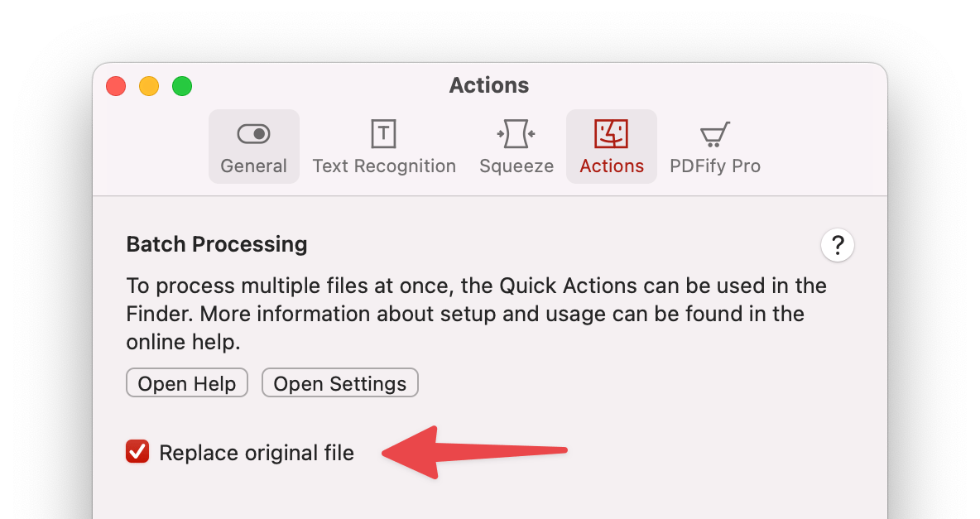Click the Text Recognition T icon

click(384, 133)
